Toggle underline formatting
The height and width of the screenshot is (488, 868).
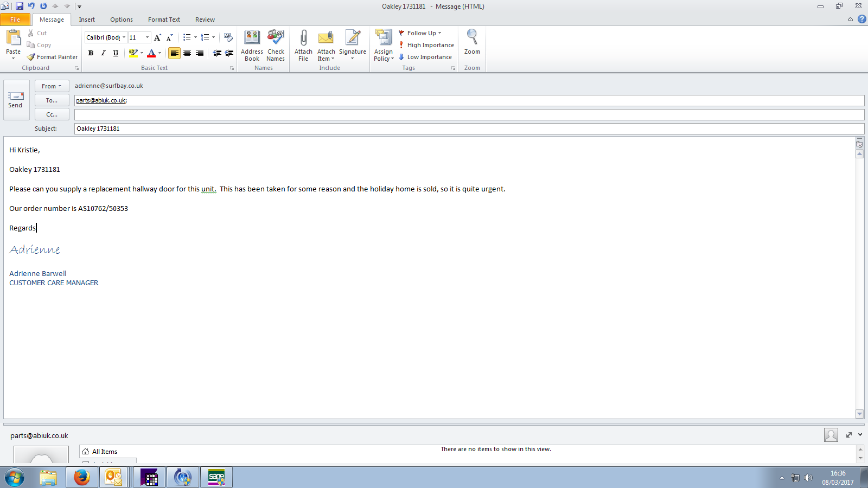116,53
